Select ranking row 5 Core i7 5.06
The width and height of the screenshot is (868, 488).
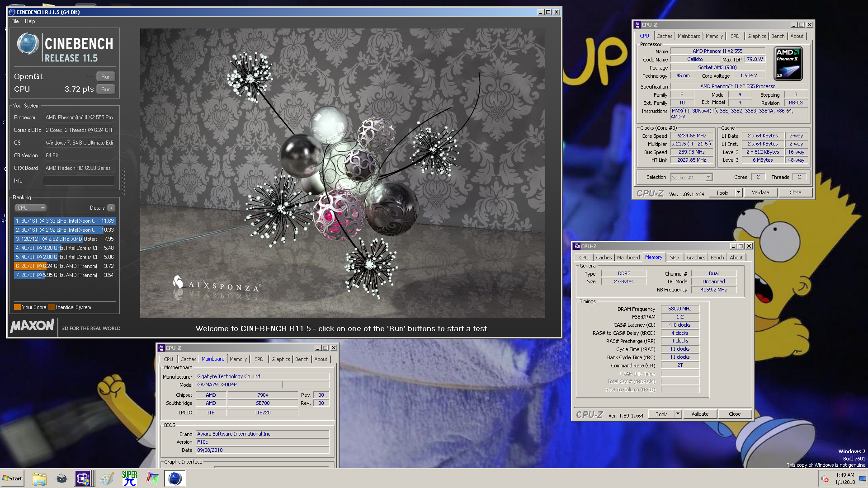(x=65, y=257)
